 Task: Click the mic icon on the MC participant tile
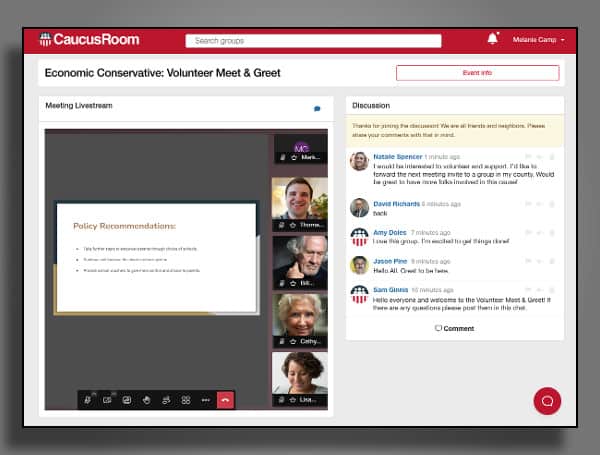[283, 157]
